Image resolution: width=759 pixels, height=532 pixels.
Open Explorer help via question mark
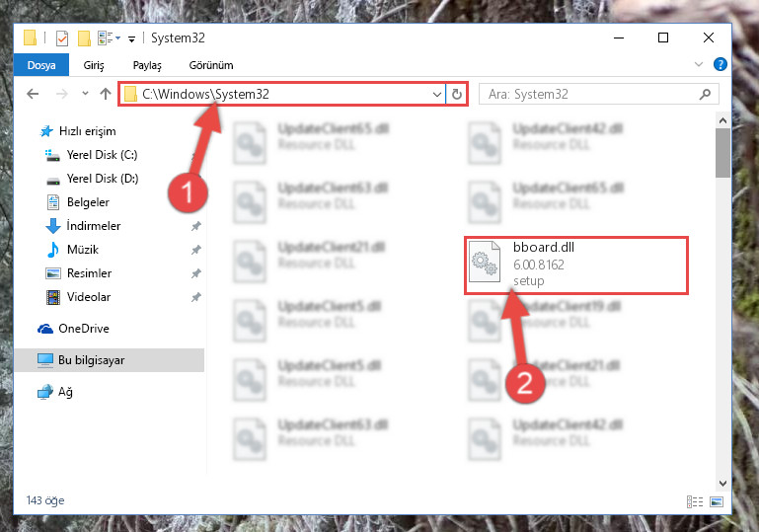[720, 64]
